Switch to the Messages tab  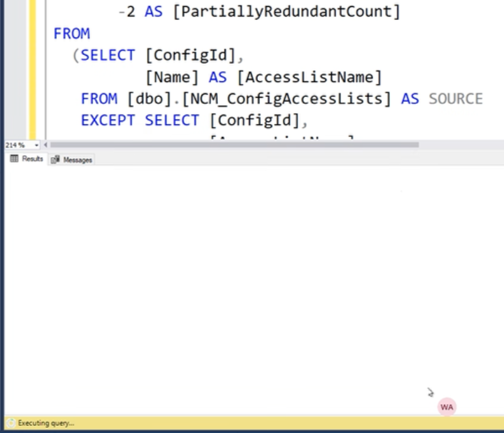point(71,160)
